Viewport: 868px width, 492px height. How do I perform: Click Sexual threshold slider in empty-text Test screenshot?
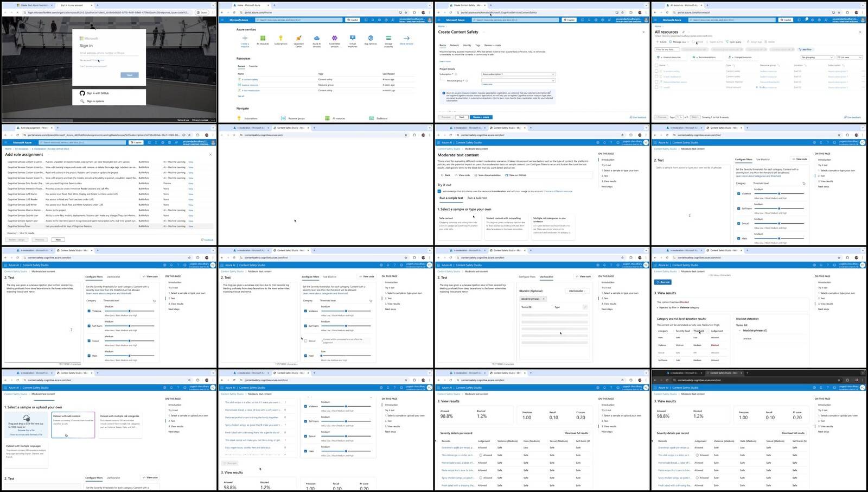click(x=778, y=223)
